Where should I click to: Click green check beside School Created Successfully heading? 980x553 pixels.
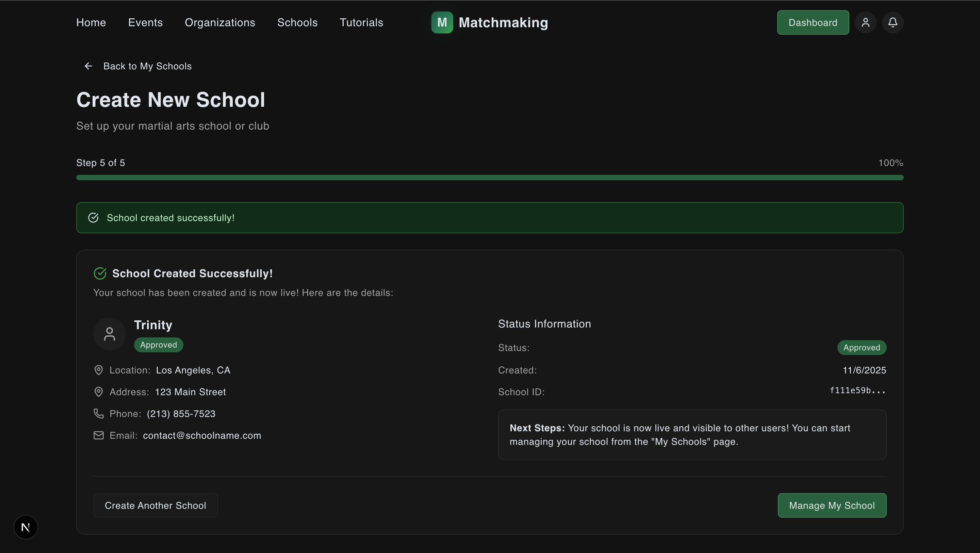[x=100, y=273]
